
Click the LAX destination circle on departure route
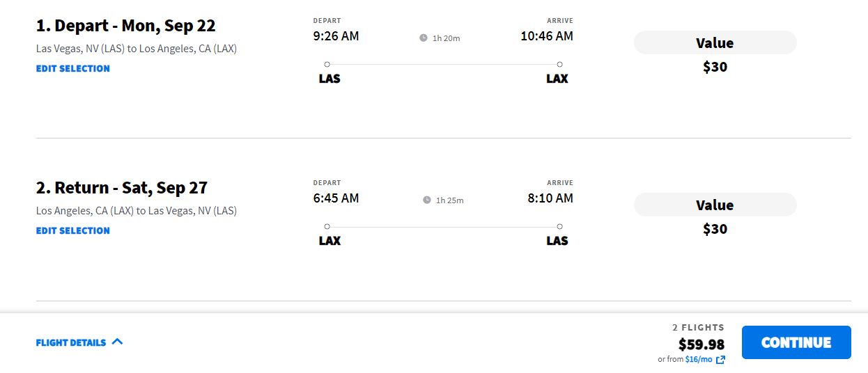pos(560,64)
